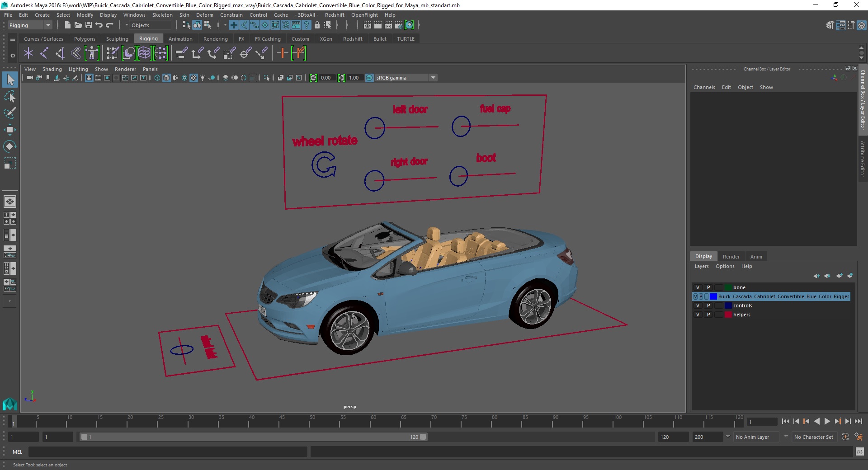Redo the last action icon
Image resolution: width=868 pixels, height=470 pixels.
coord(109,25)
